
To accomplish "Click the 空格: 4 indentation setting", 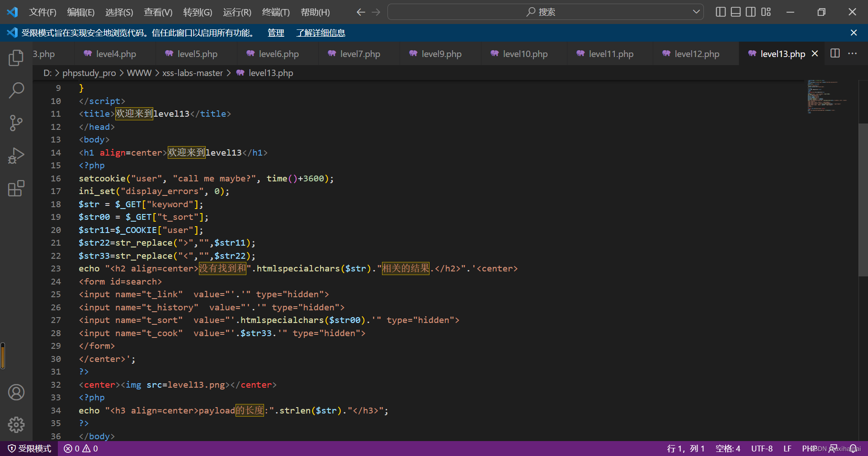I will [728, 449].
